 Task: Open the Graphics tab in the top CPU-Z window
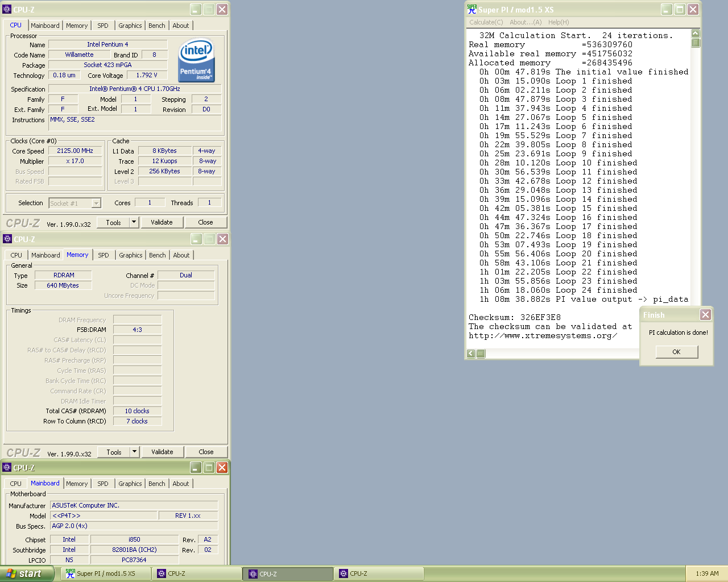pos(130,26)
